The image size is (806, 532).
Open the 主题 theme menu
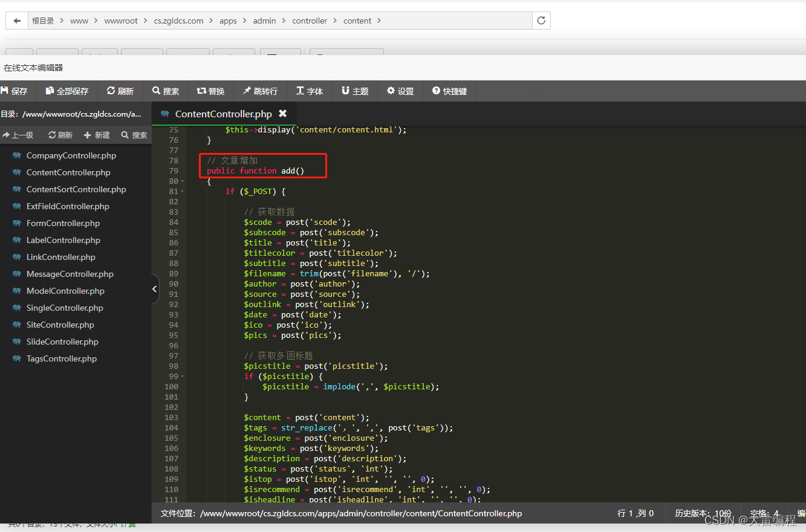355,91
